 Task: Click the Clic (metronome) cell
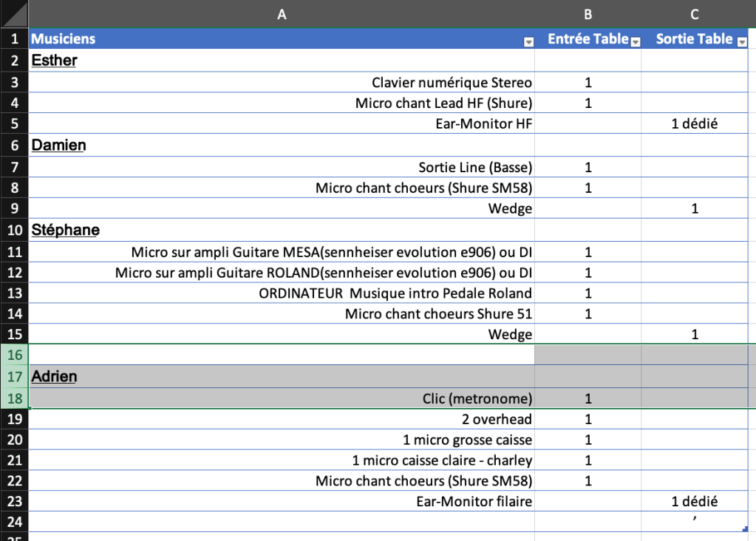pos(477,399)
